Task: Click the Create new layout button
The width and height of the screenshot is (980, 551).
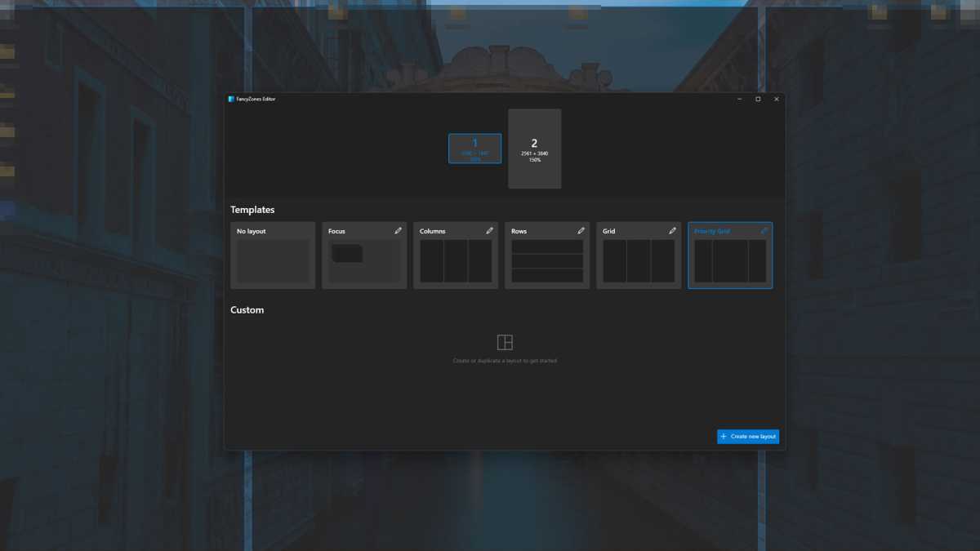Action: pyautogui.click(x=749, y=436)
